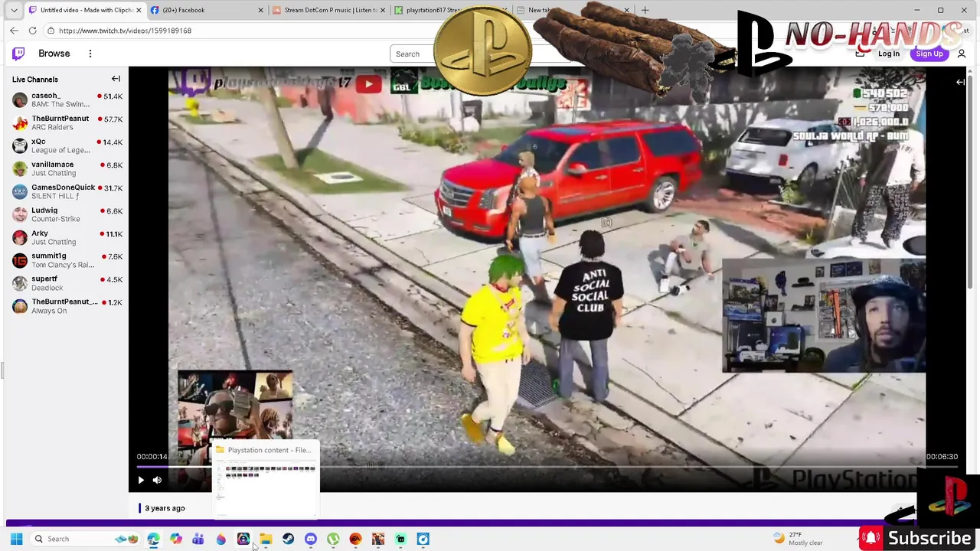This screenshot has width=980, height=551.
Task: Click the inbox icon beside Log In
Action: [860, 54]
